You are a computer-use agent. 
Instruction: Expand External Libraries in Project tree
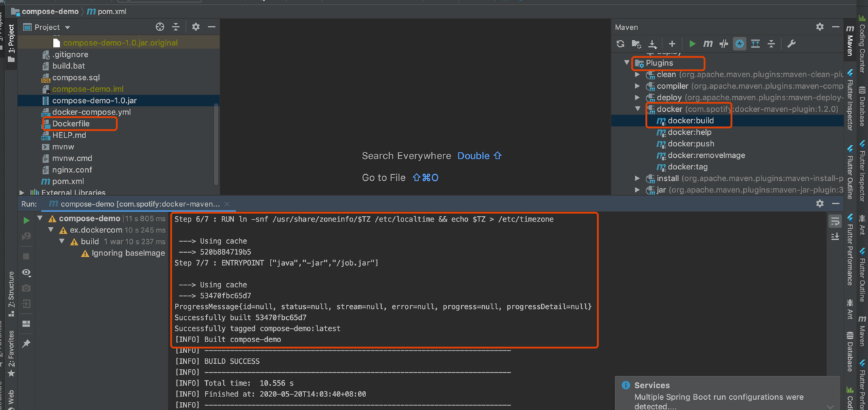23,193
